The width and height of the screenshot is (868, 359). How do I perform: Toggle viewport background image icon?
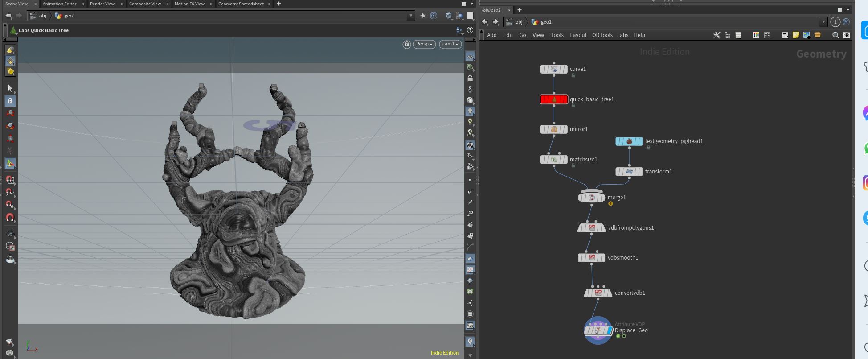tap(470, 326)
